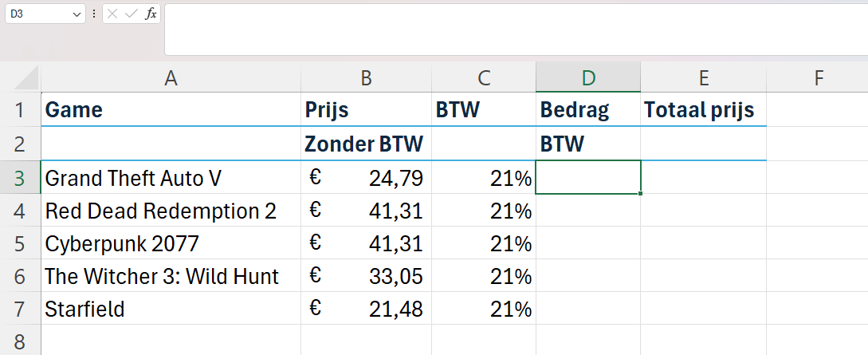
Task: Click the Select All corner triangle
Action: pyautogui.click(x=26, y=77)
